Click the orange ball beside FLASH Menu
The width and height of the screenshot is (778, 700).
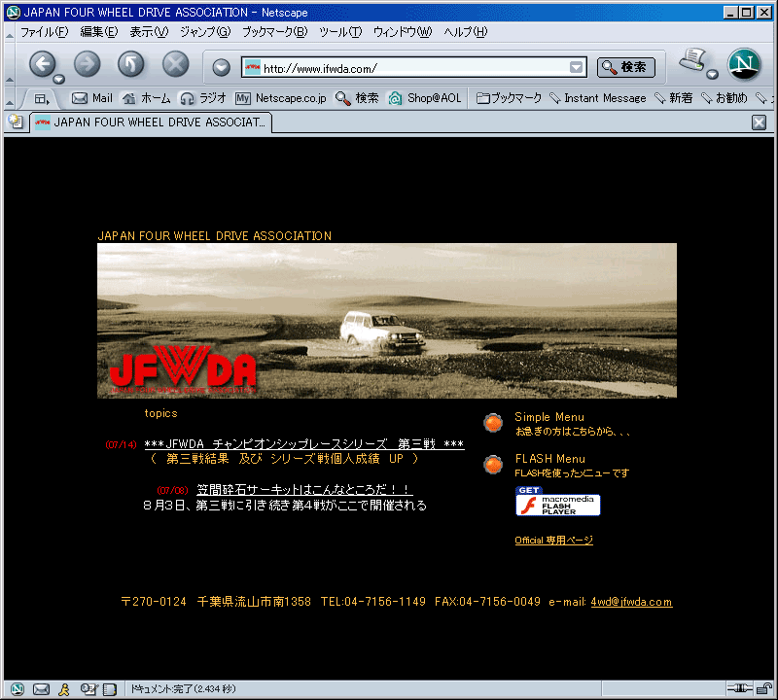[493, 465]
